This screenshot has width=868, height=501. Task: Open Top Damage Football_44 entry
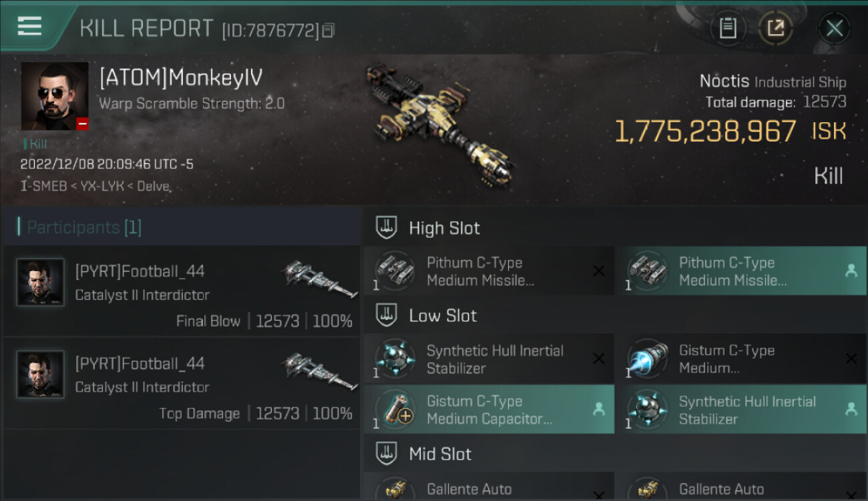[x=182, y=383]
